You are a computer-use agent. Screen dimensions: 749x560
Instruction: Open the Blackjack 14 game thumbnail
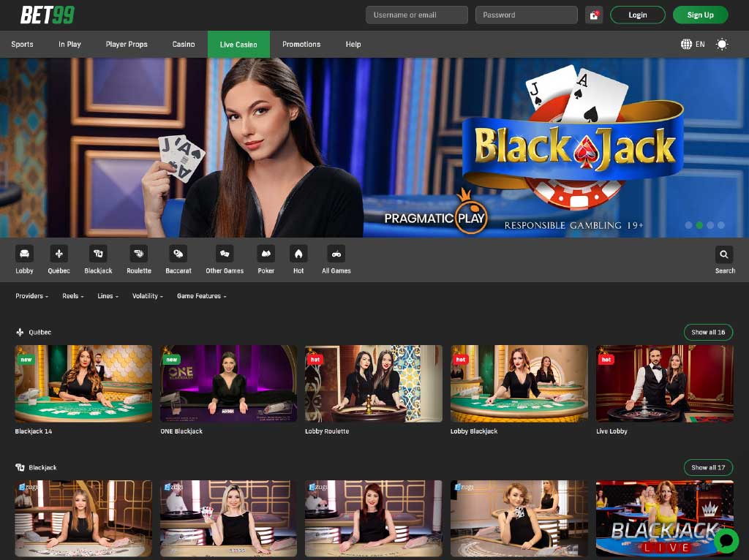tap(83, 383)
